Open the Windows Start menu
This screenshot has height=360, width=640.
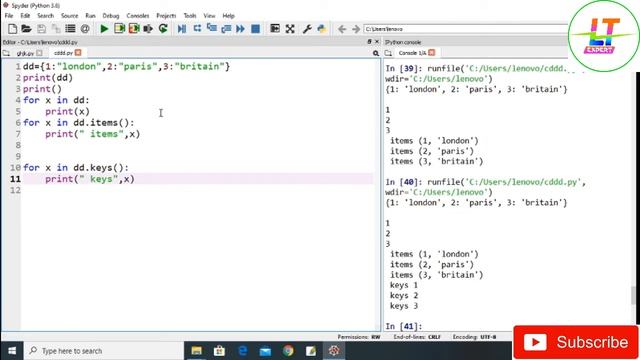pos(12,351)
